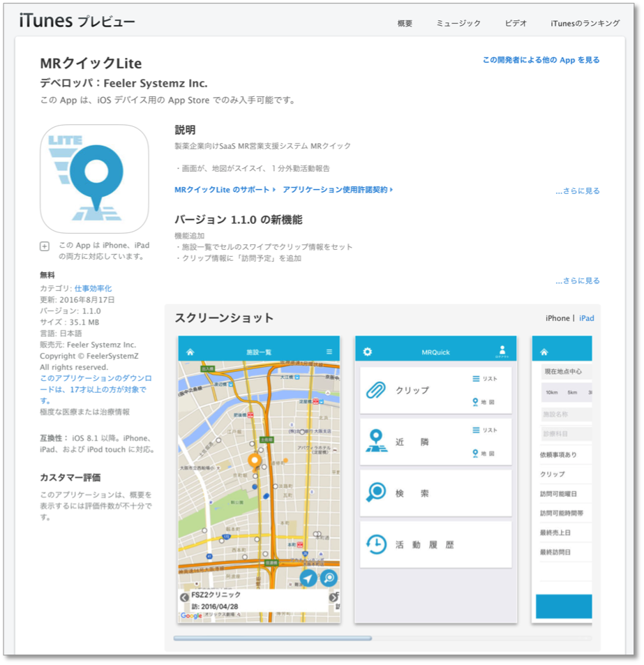Tap the next arrow beside FSZ2クリニック
Screen dimensions: 644x665
pos(334,597)
